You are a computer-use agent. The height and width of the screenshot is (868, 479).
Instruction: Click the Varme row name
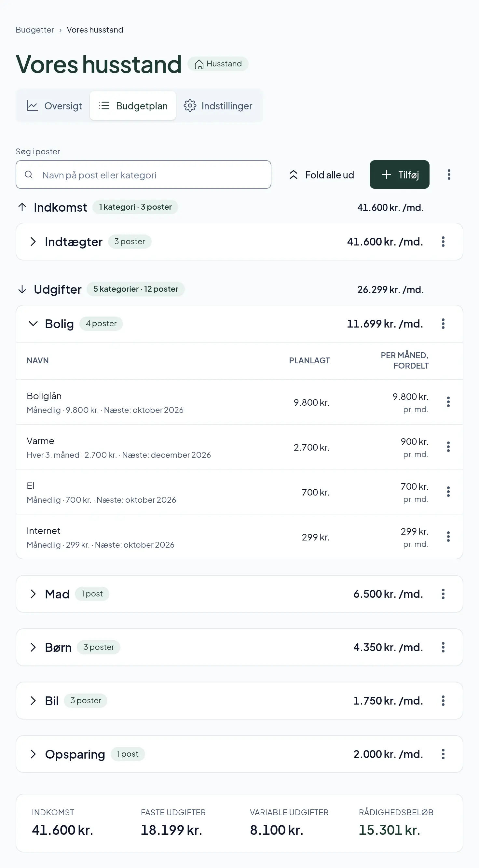click(40, 441)
